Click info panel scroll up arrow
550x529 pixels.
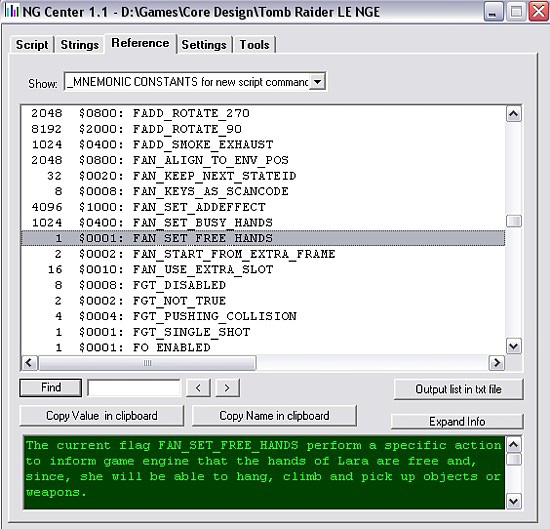514,445
